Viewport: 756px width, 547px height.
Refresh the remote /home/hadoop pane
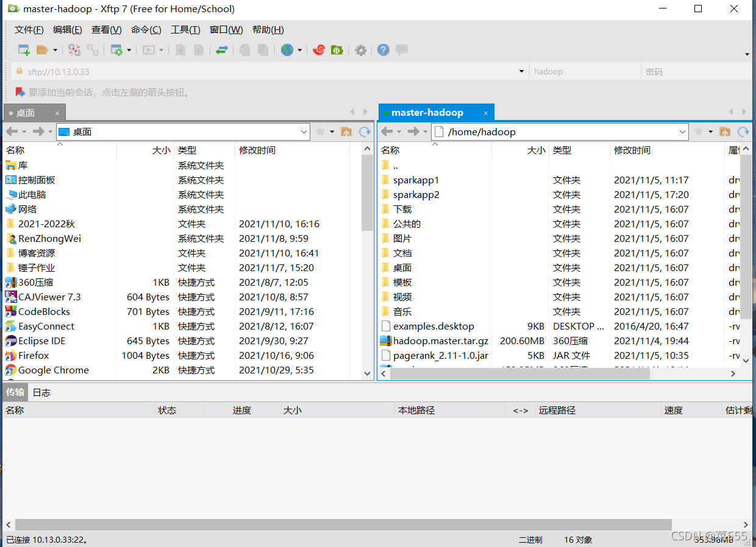point(743,132)
